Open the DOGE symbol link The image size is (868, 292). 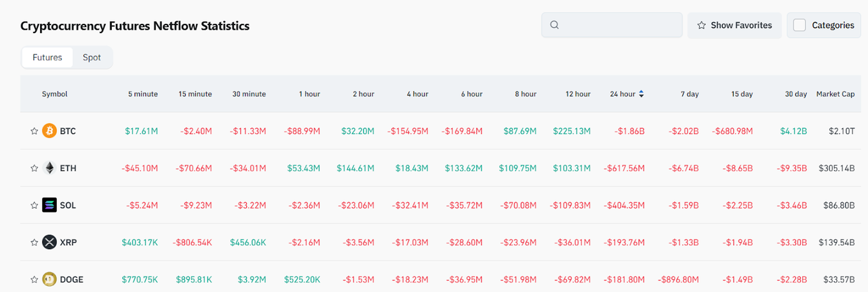pos(71,279)
